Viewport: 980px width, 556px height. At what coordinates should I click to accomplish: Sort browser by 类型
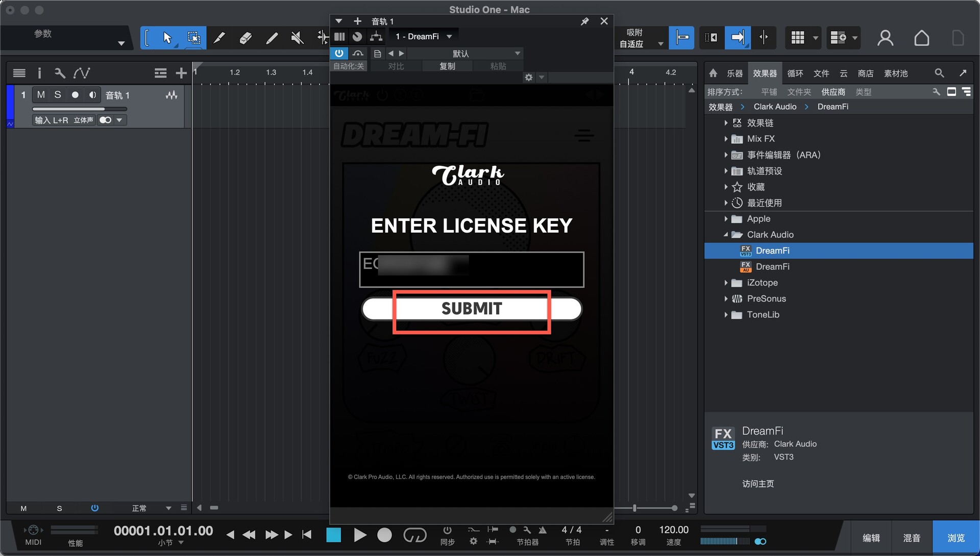[x=864, y=92]
